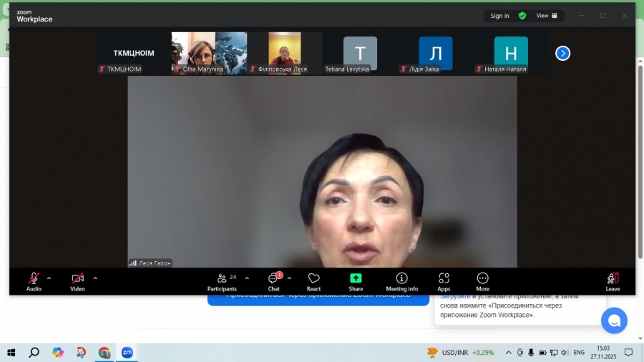The width and height of the screenshot is (644, 362).
Task: Open the More options menu
Action: point(482,280)
